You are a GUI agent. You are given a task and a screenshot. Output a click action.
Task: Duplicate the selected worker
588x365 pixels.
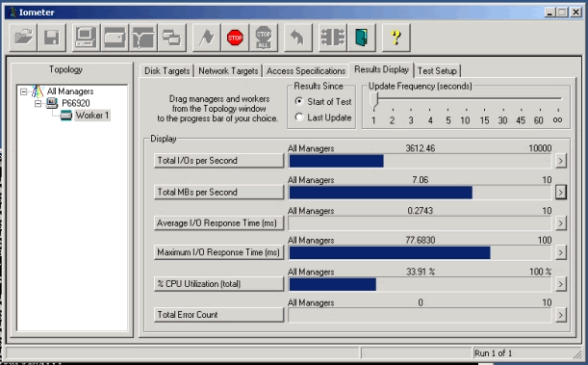pos(172,38)
